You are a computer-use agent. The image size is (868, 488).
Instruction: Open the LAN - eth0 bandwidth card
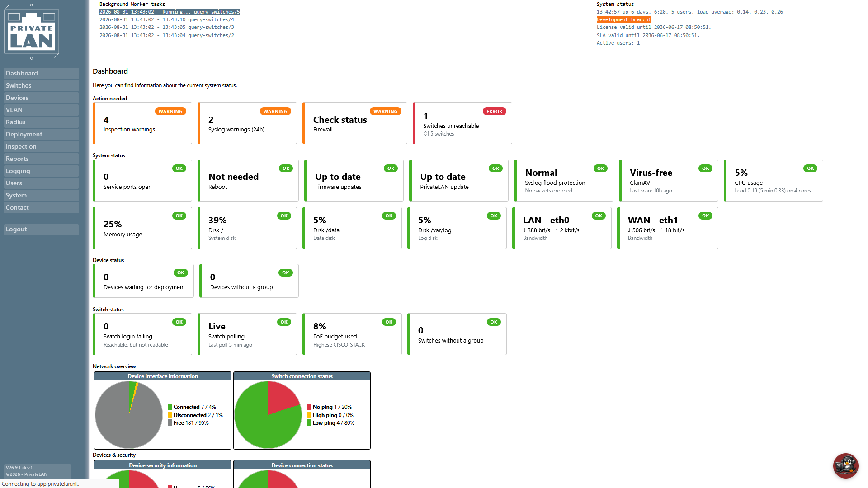click(x=562, y=228)
